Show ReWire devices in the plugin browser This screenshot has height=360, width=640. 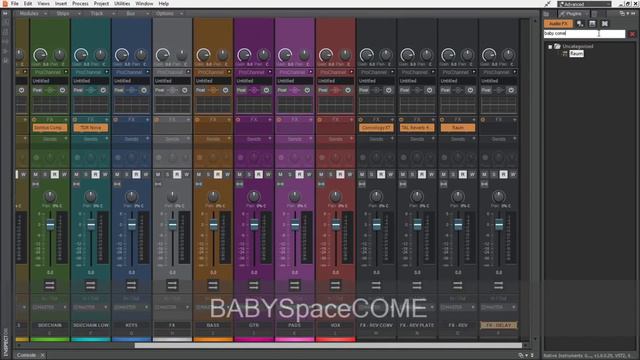tap(604, 24)
